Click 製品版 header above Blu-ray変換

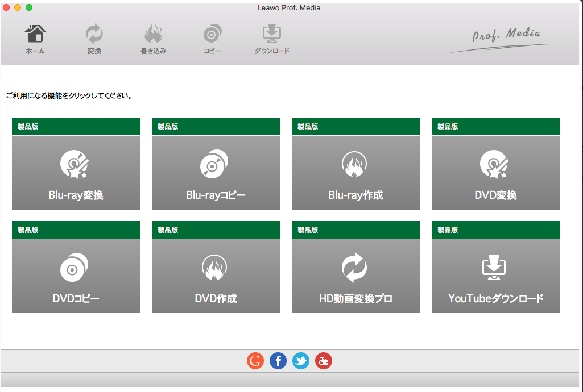[76, 127]
